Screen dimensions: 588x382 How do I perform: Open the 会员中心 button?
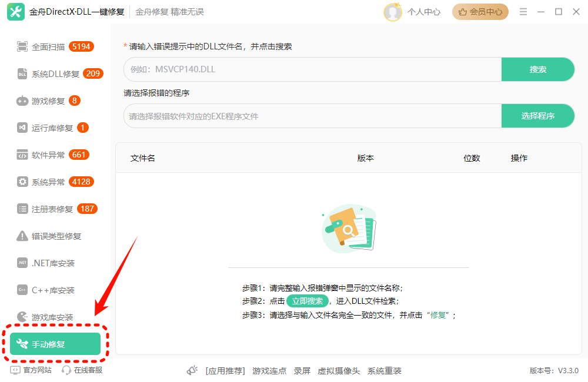(x=480, y=12)
